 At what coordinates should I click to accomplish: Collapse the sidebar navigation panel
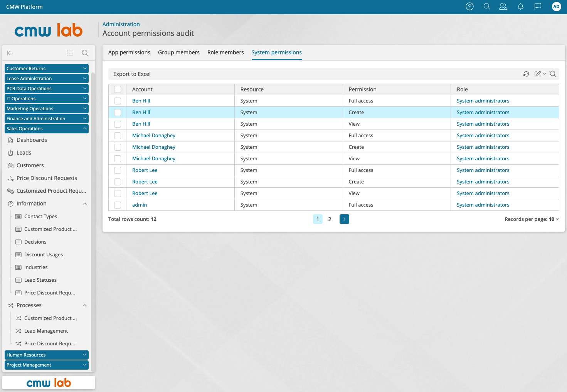(10, 53)
